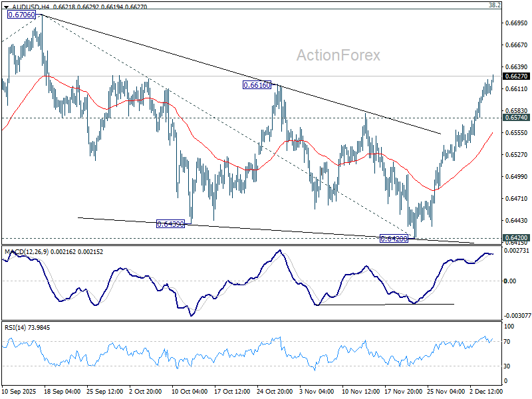Click the 18 Sep 04:00 date label

[63, 391]
